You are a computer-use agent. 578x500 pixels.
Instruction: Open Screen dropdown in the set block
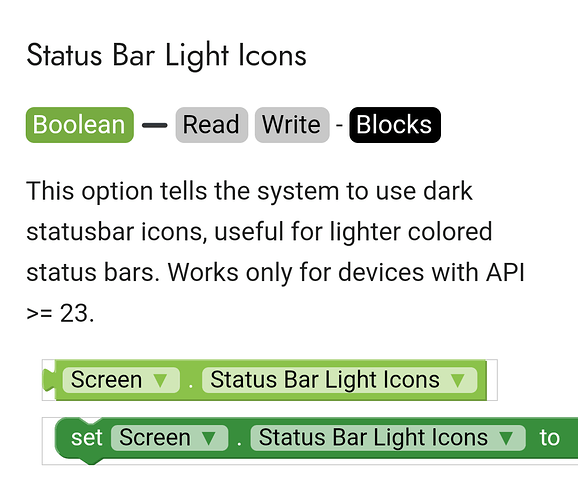pyautogui.click(x=170, y=438)
